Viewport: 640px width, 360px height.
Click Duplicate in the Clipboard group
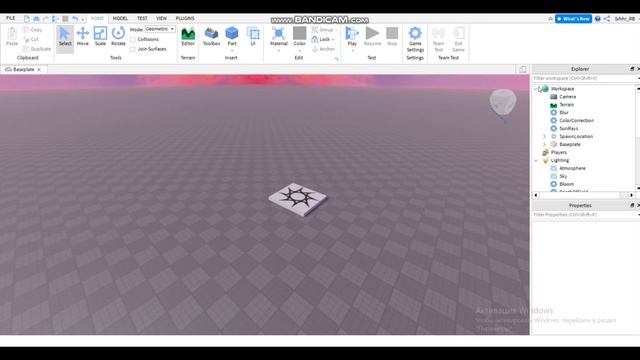tap(37, 49)
